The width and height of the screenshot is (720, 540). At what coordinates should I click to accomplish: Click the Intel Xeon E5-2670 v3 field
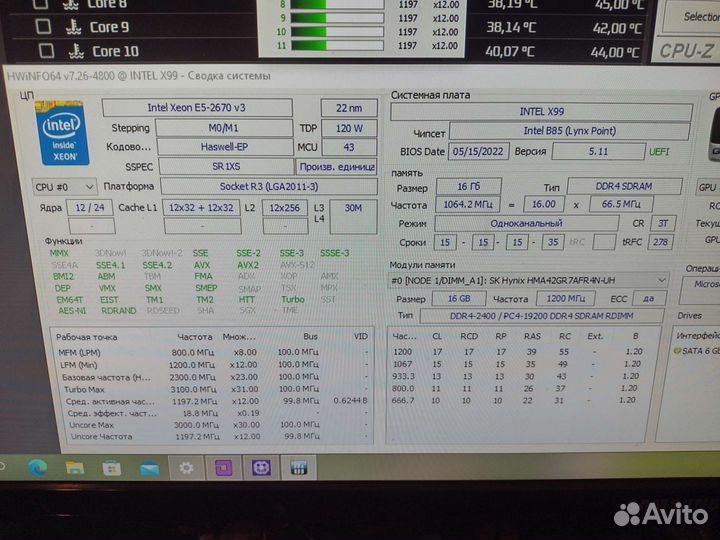pyautogui.click(x=197, y=108)
